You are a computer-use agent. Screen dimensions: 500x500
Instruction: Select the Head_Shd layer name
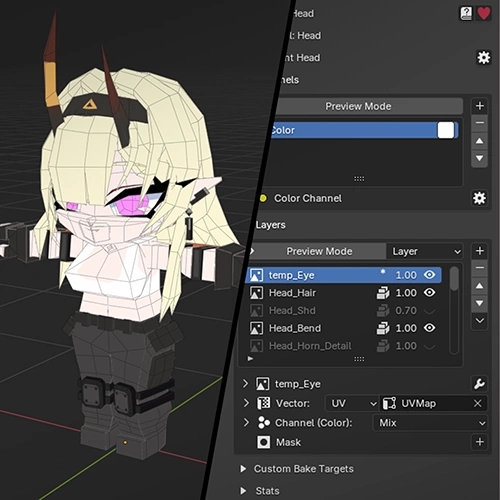(292, 310)
